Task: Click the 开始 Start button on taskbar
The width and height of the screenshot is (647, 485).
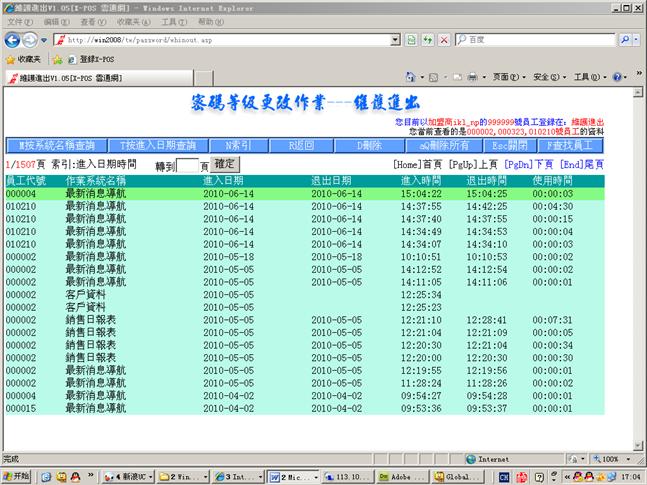Action: (x=17, y=476)
